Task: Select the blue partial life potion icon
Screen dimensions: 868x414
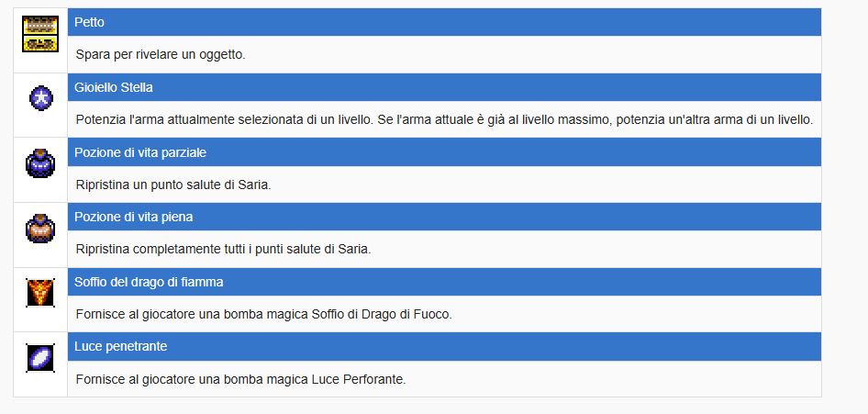Action: tap(40, 163)
